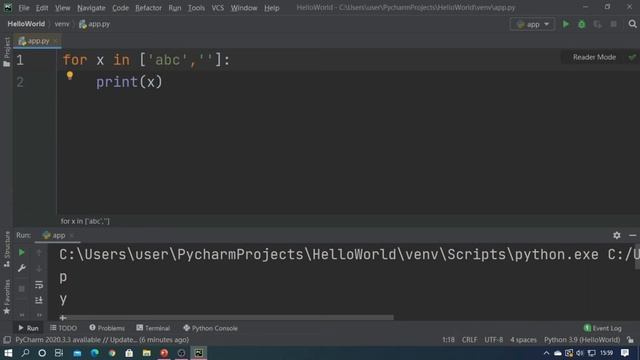Toggle Reader Mode in the editor
Viewport: 640px width, 360px height.
[x=594, y=57]
